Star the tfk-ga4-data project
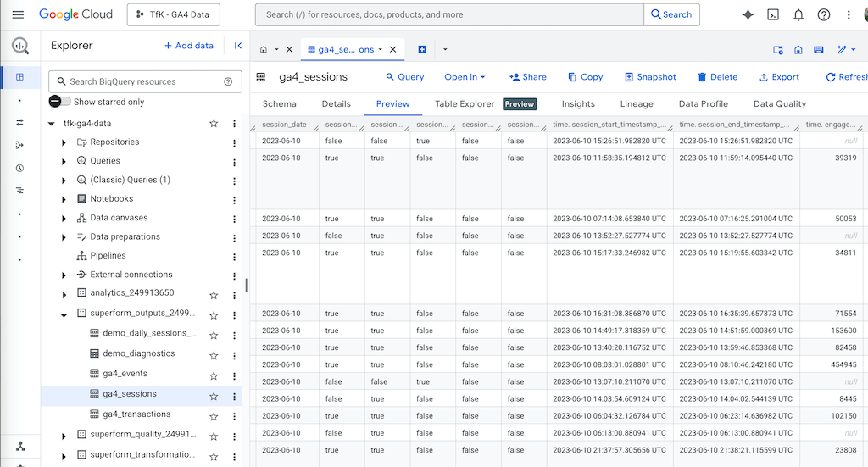Image resolution: width=868 pixels, height=467 pixels. (214, 124)
